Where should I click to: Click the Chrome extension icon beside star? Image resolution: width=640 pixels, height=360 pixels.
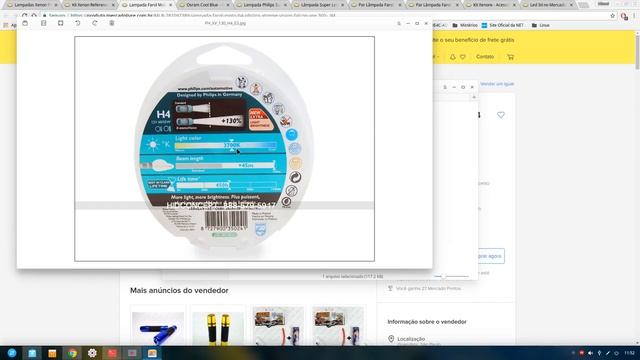click(x=624, y=16)
